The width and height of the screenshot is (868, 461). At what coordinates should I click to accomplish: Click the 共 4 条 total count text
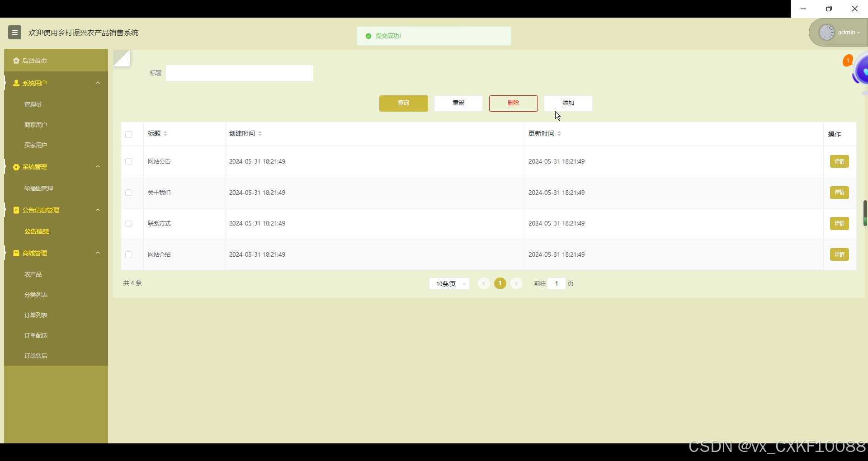[x=132, y=283]
